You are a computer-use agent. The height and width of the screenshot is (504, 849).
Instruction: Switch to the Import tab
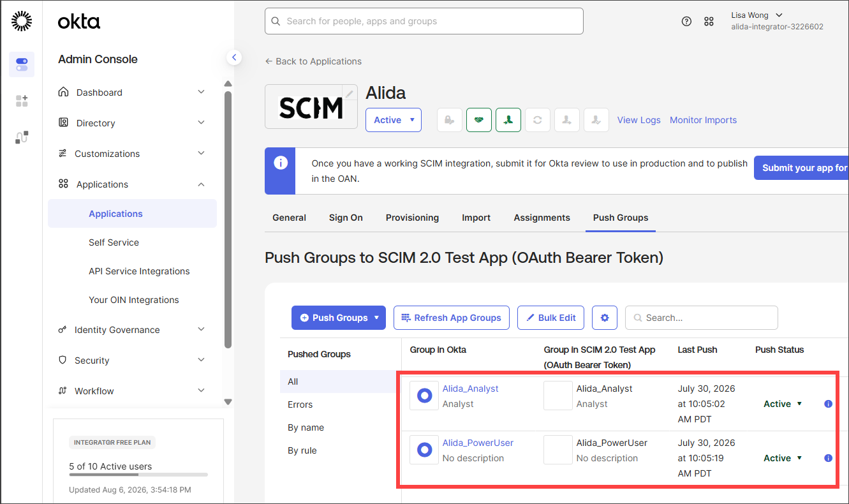coord(476,218)
